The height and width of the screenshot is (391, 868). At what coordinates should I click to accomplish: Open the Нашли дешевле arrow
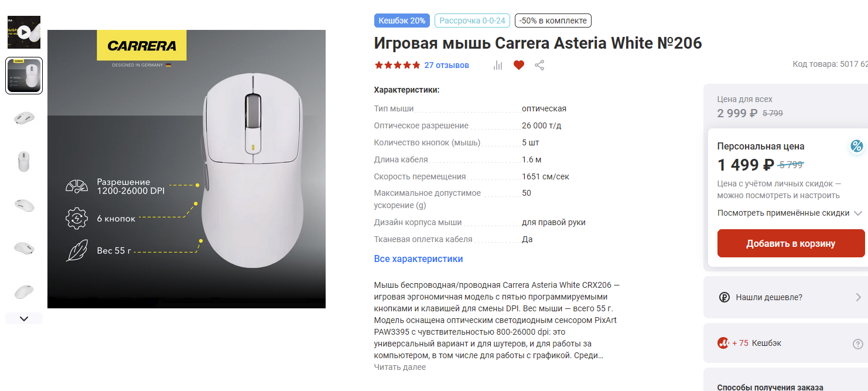point(859,297)
